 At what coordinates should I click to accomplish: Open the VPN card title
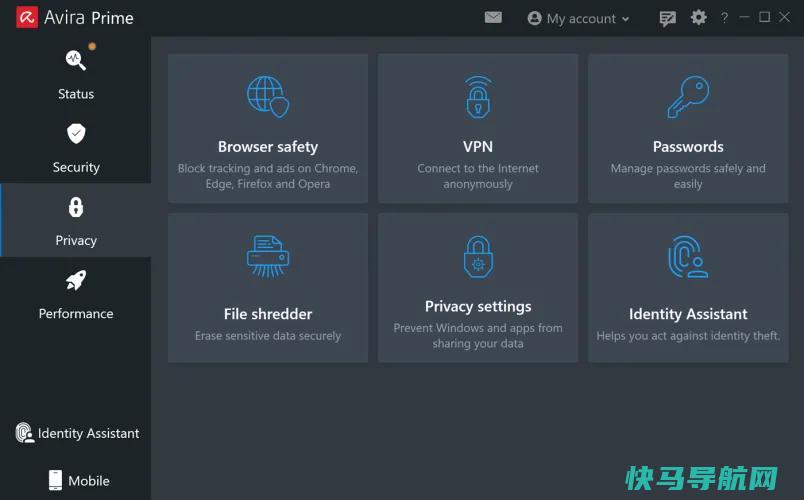pyautogui.click(x=478, y=147)
